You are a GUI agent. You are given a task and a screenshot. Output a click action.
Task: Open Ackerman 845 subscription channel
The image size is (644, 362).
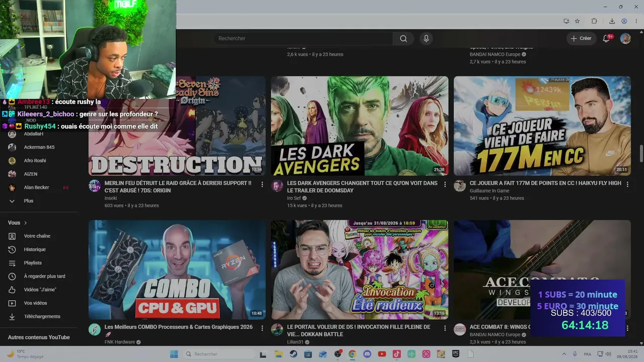point(39,147)
